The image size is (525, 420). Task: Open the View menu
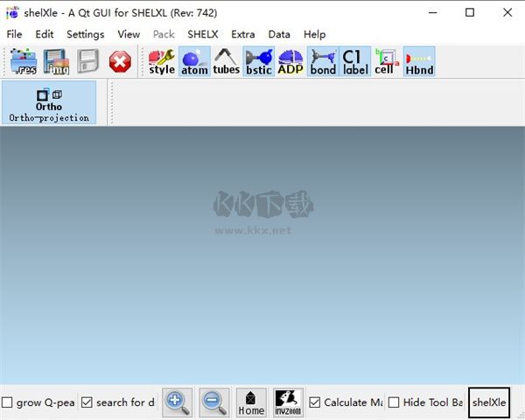click(x=129, y=34)
